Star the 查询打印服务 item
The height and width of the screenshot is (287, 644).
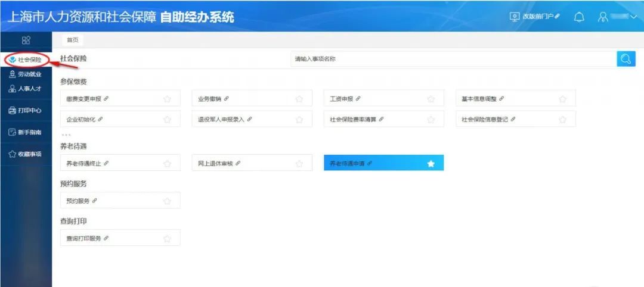tap(167, 238)
